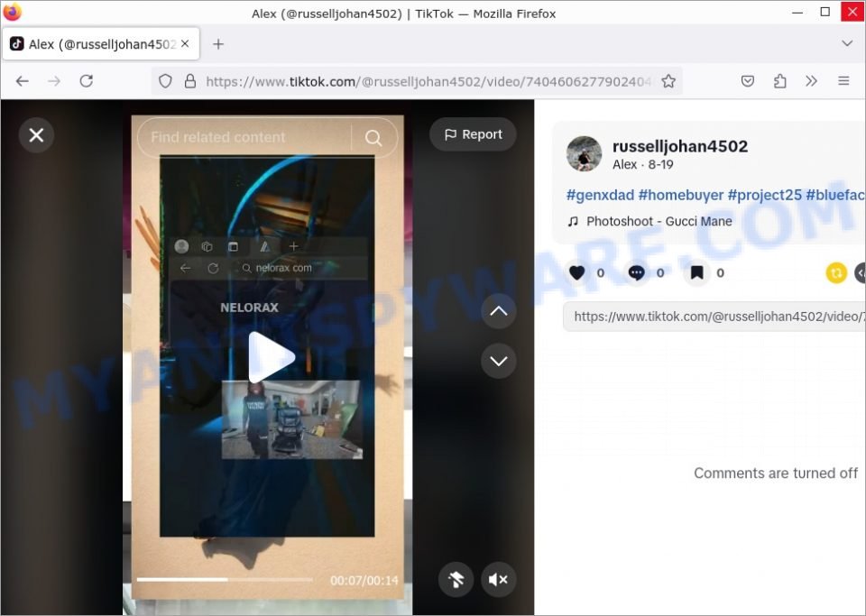Minimize the Firefox window

(797, 12)
